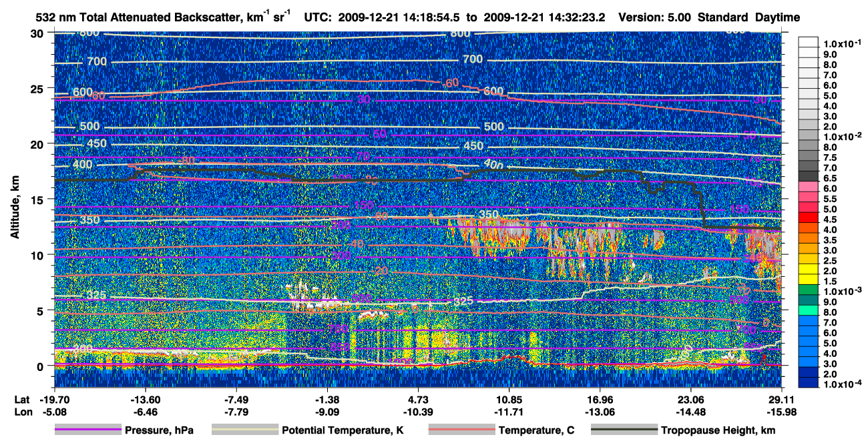Click the colorbar label 1.0x10-1
Viewport: 868px width, 445px height.
pyautogui.click(x=841, y=43)
